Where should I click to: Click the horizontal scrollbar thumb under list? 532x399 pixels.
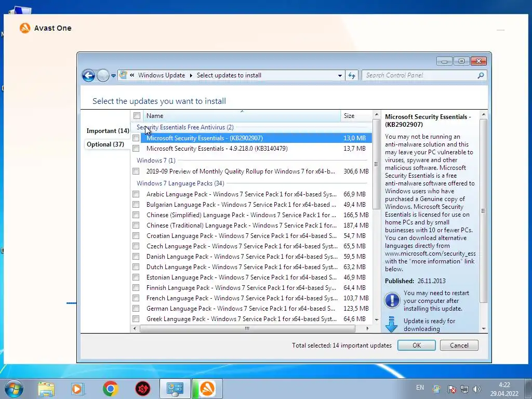click(247, 328)
